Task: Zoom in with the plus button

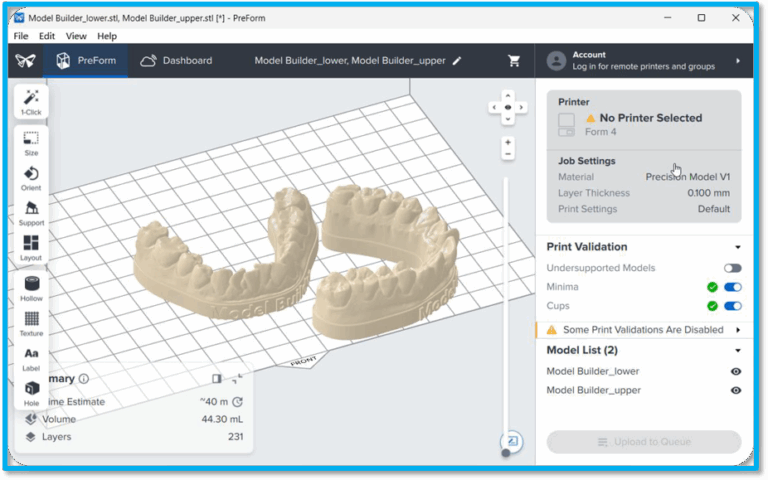Action: coord(508,143)
